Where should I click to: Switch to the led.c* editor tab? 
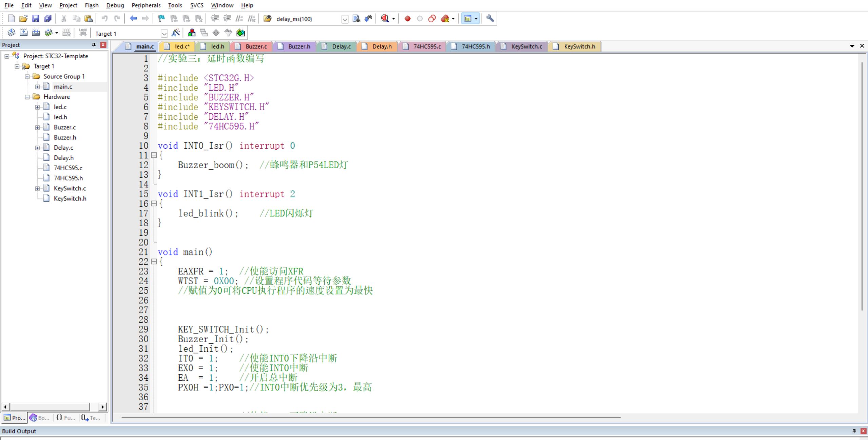[178, 46]
